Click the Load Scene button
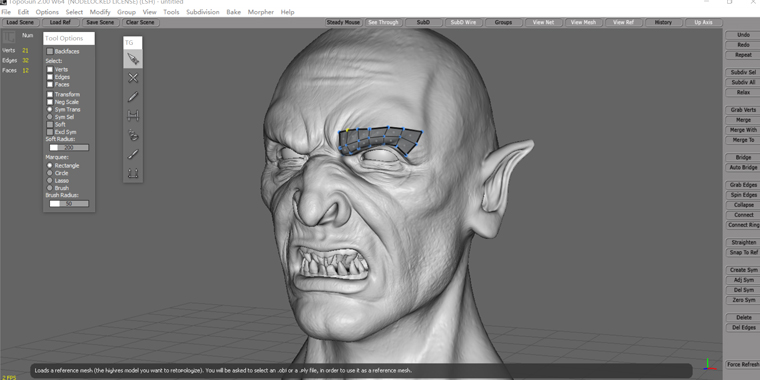 pos(20,22)
